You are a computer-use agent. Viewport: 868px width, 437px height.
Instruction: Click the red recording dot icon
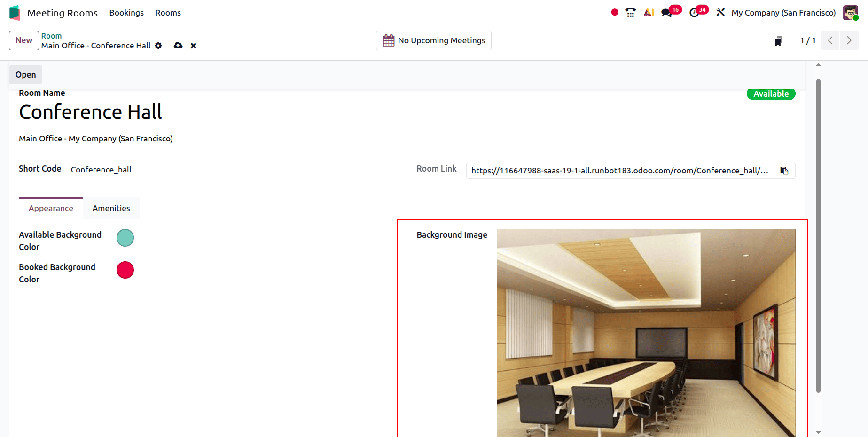point(614,13)
